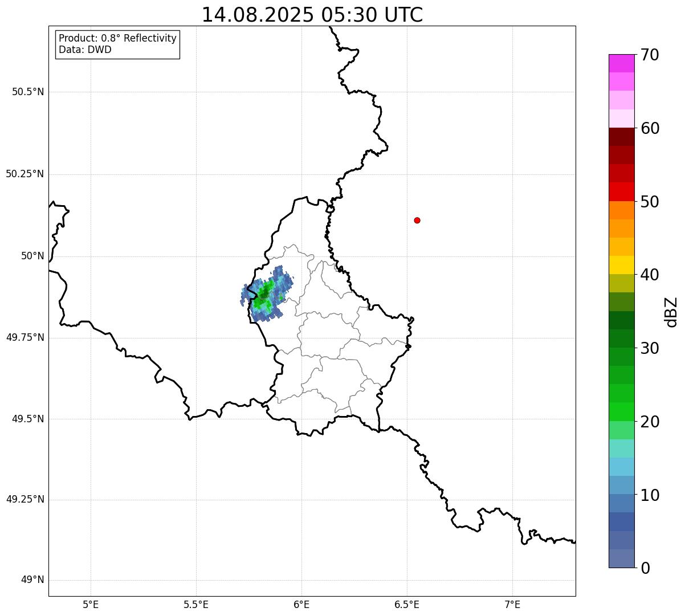Click the magenta top colorbar segment

[621, 63]
